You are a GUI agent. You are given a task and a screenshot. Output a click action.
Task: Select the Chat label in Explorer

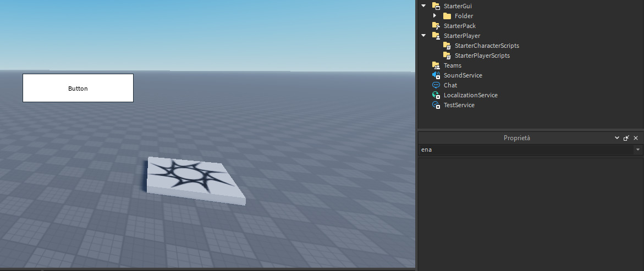[x=450, y=85]
